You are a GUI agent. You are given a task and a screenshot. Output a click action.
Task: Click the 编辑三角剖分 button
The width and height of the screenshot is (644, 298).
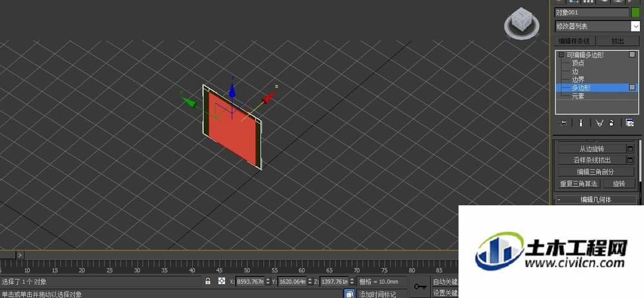[596, 172]
